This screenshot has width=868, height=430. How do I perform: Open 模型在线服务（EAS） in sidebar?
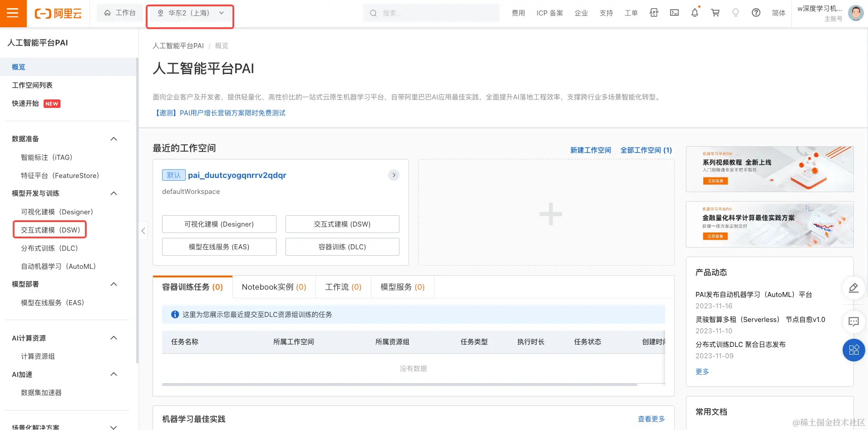(53, 302)
